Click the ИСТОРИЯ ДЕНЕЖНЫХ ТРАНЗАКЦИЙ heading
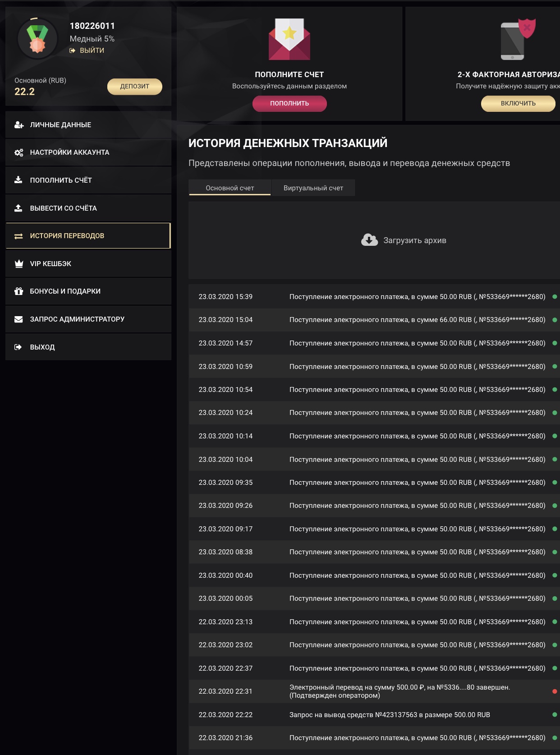 tap(288, 143)
